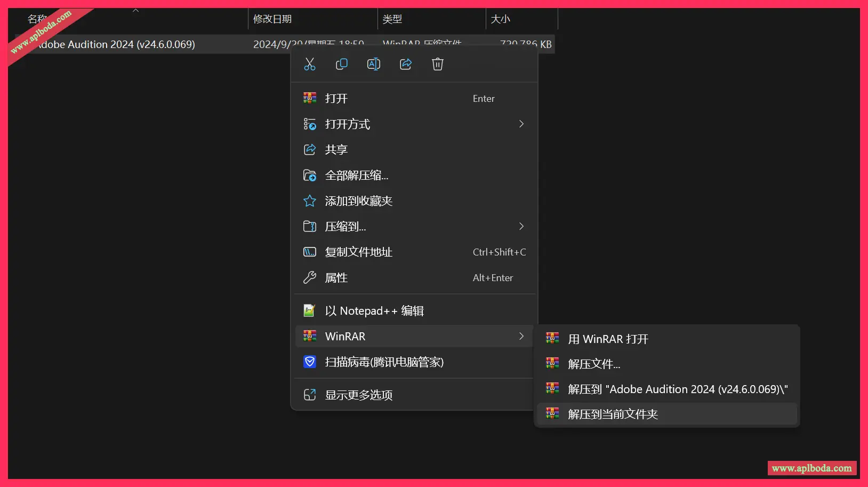868x487 pixels.
Task: Select 全部解压缩... option
Action: (356, 175)
